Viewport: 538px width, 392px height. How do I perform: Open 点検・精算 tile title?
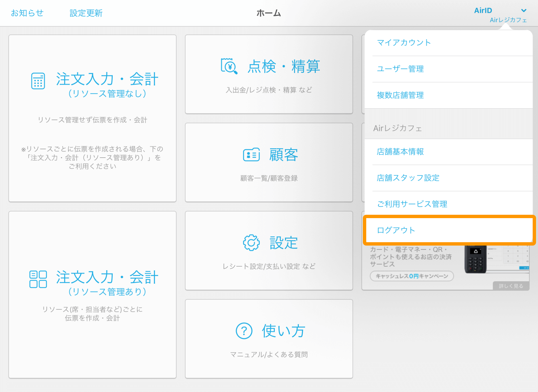point(284,66)
